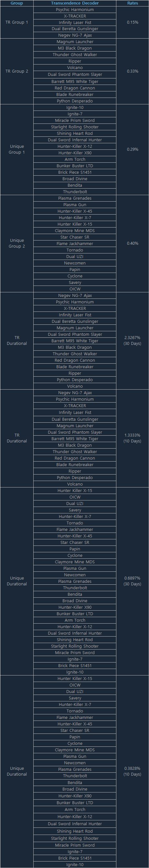Select the Miracle Prism Sword row in Unique Group 1

75,120
